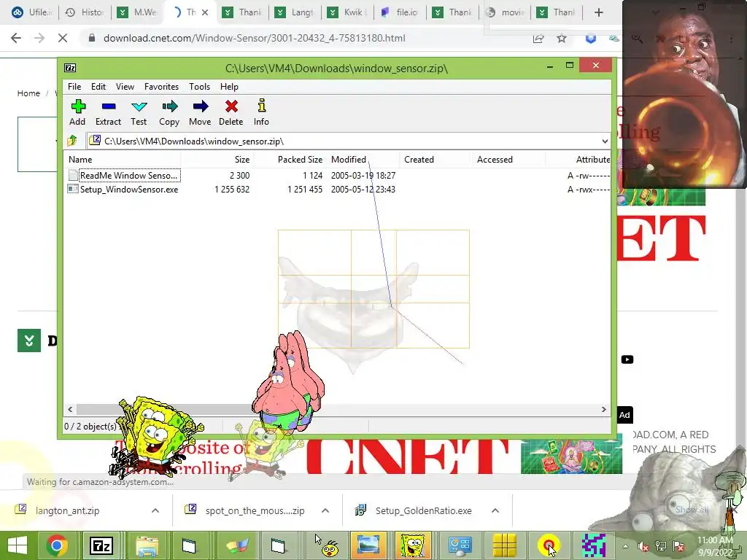Switch to the Langt tab

[x=295, y=12]
